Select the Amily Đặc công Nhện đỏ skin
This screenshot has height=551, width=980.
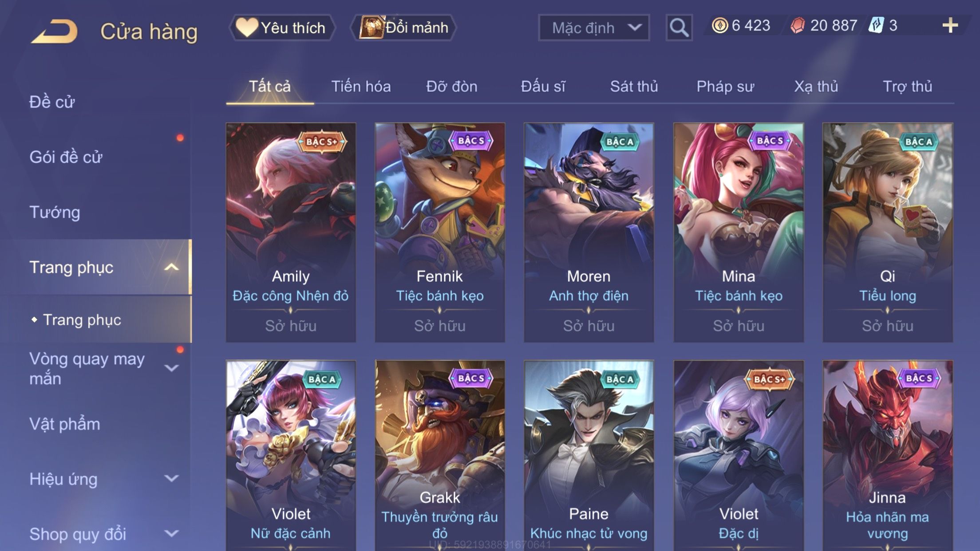point(291,232)
